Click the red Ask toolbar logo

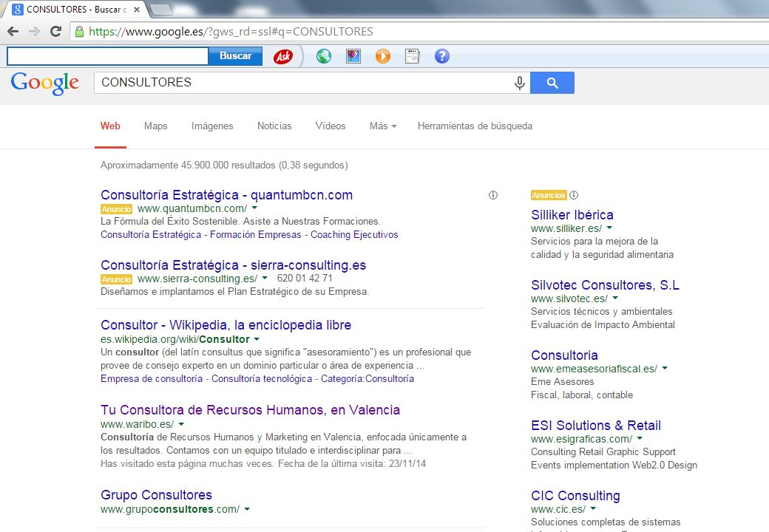pyautogui.click(x=283, y=56)
